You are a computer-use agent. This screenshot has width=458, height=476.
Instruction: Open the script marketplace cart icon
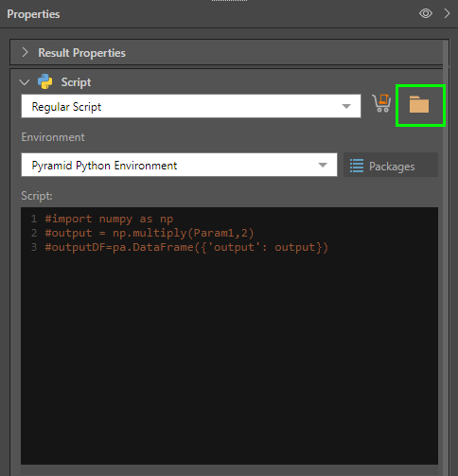[381, 103]
